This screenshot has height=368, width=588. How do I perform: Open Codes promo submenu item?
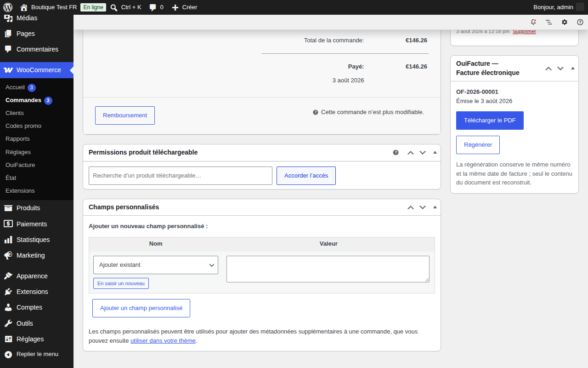click(23, 126)
